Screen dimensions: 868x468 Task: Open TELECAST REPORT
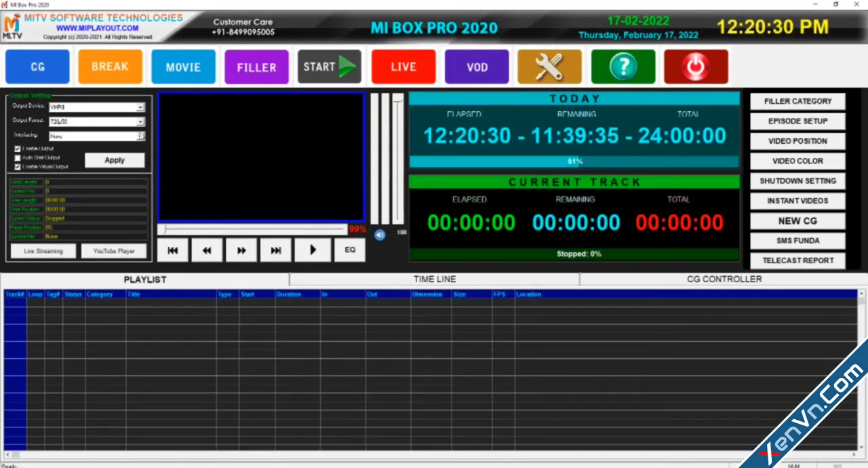[x=797, y=260]
